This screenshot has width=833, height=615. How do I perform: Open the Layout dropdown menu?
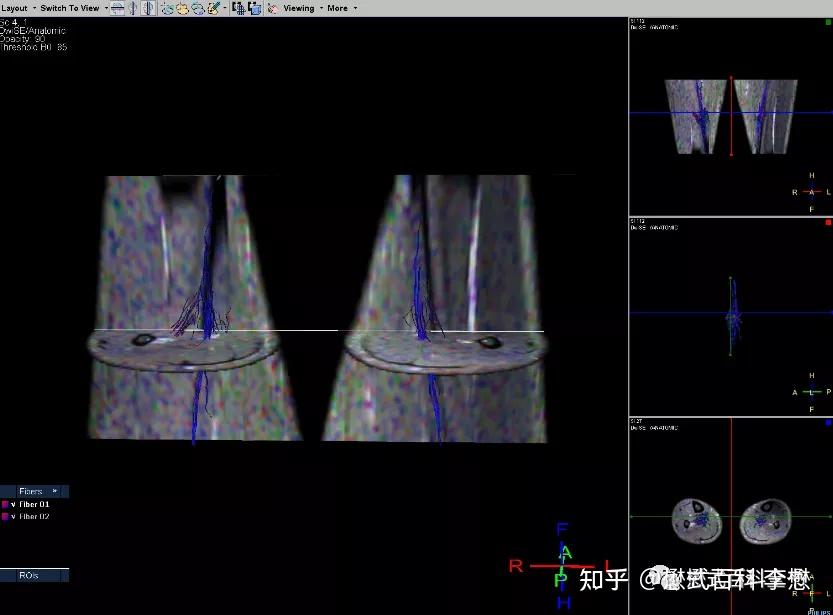pos(16,8)
